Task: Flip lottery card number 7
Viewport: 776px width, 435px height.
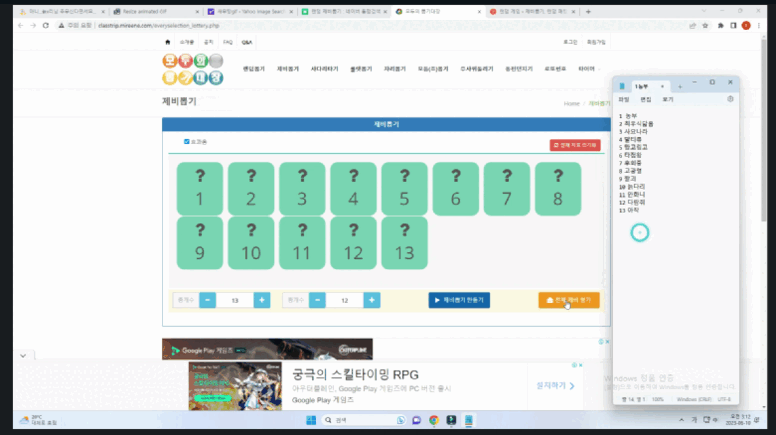Action: coord(507,189)
